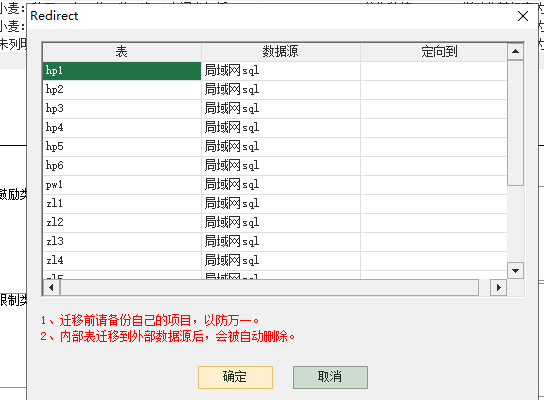Close the Redirect dialog with X
This screenshot has height=400, width=544.
(x=523, y=16)
